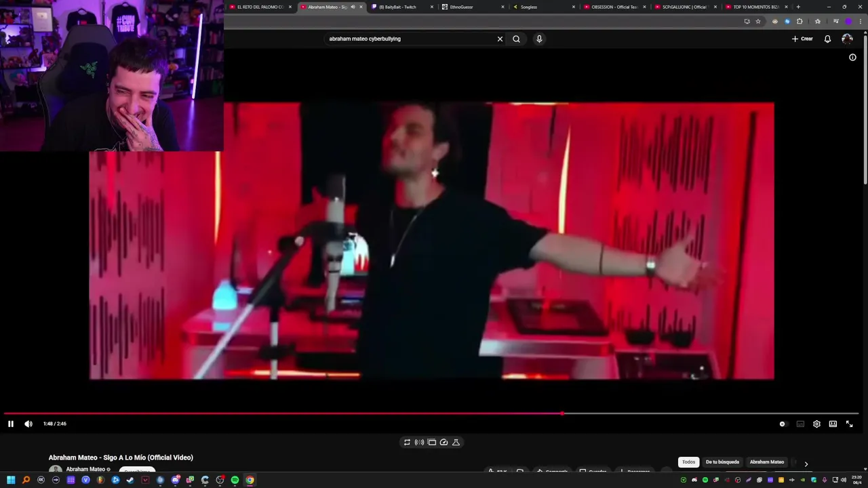Open the Abraham Mateo channel avatar
868x488 pixels.
55,470
